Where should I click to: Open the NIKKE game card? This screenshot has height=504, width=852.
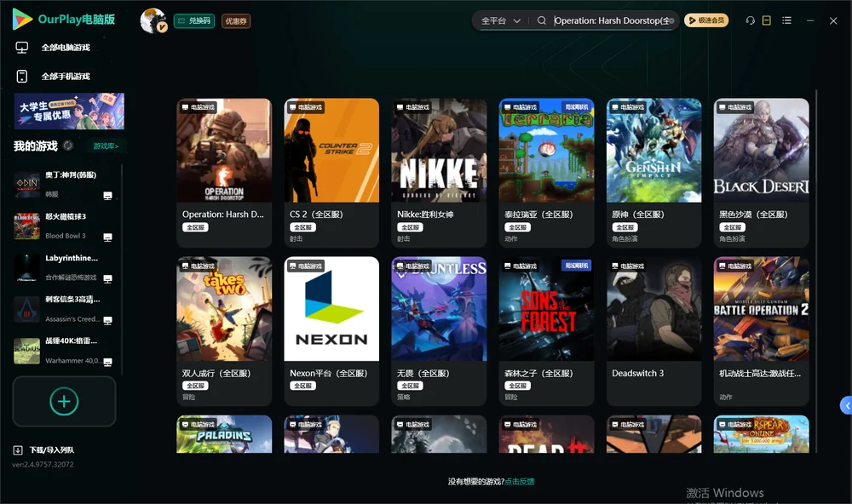439,173
